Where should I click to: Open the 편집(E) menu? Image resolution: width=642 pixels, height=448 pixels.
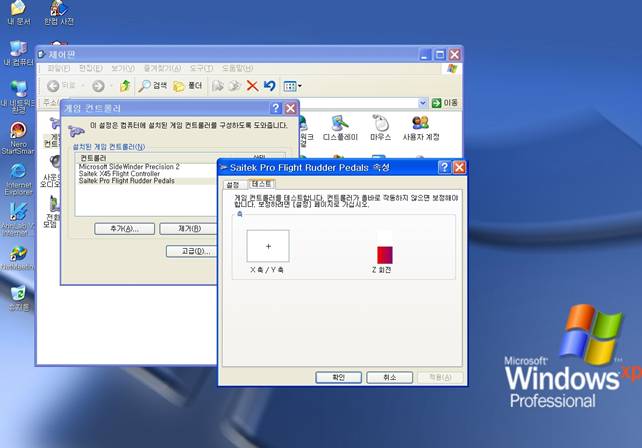tap(90, 68)
